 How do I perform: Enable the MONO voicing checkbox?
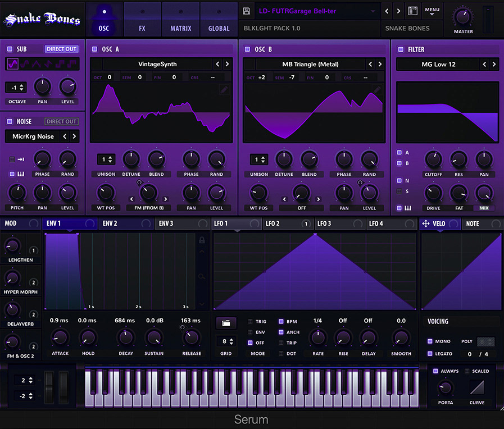pyautogui.click(x=430, y=341)
